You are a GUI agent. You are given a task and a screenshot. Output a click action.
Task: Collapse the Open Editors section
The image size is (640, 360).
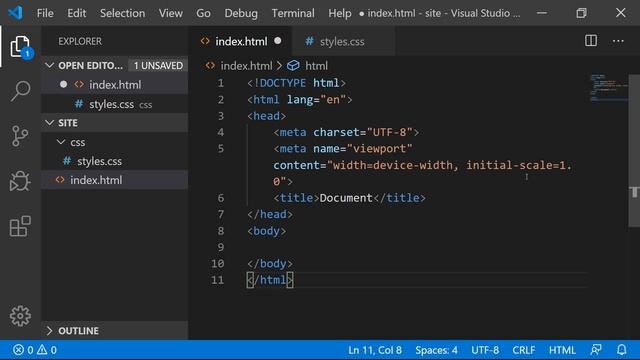pyautogui.click(x=50, y=65)
